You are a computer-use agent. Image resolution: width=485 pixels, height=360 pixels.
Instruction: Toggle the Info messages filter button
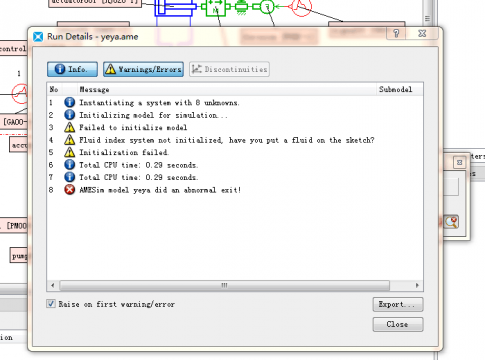72,69
